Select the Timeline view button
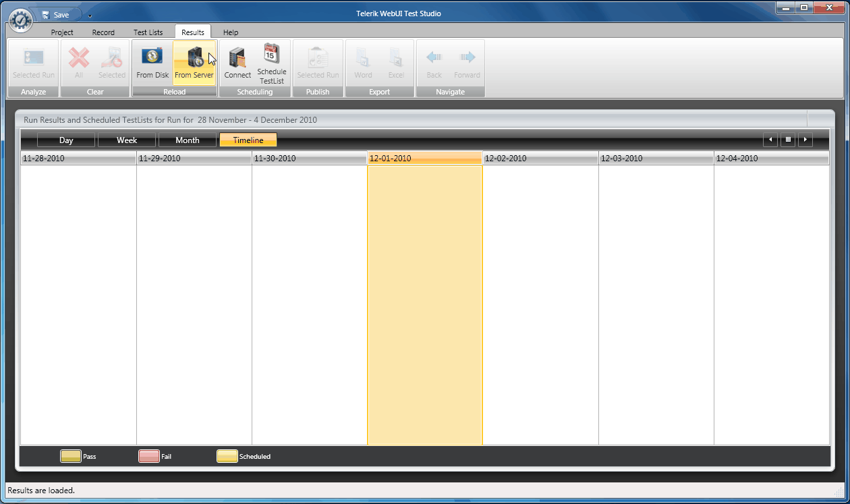Screen dimensions: 850x504 pos(248,140)
